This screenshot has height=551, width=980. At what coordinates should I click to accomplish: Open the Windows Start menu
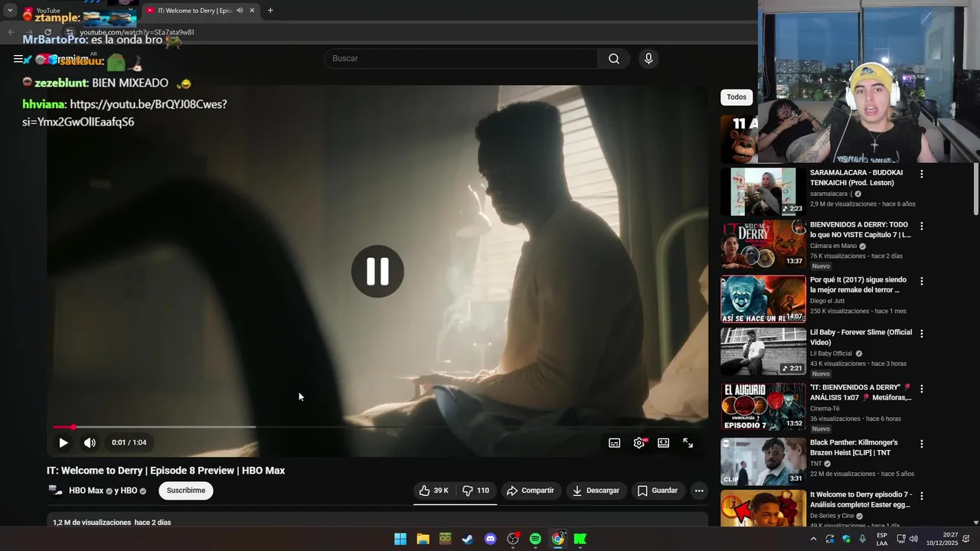(400, 539)
